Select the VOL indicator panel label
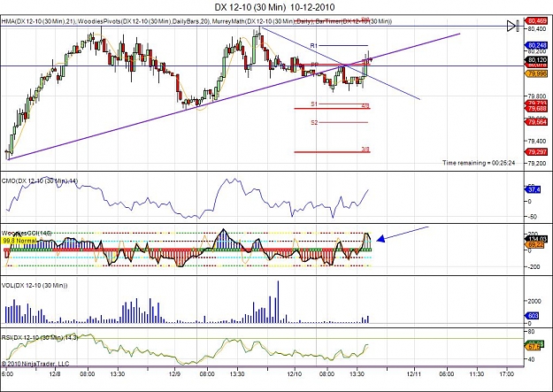 tap(35, 285)
